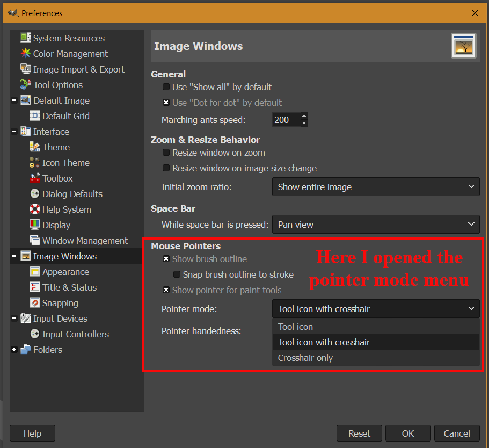Click the GIMP Wilber icon in title bar
This screenshot has width=489, height=448.
[13, 13]
